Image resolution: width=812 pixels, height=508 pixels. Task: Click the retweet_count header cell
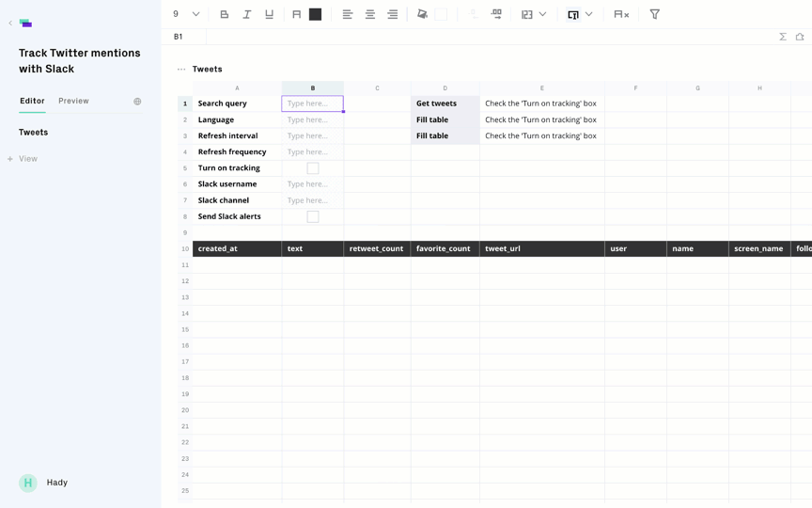coord(377,248)
